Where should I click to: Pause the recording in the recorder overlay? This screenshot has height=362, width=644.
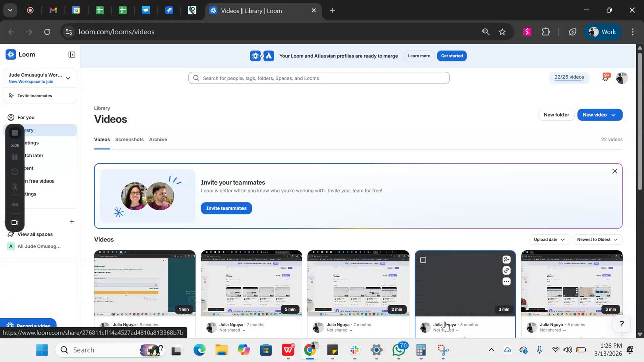pos(15,157)
